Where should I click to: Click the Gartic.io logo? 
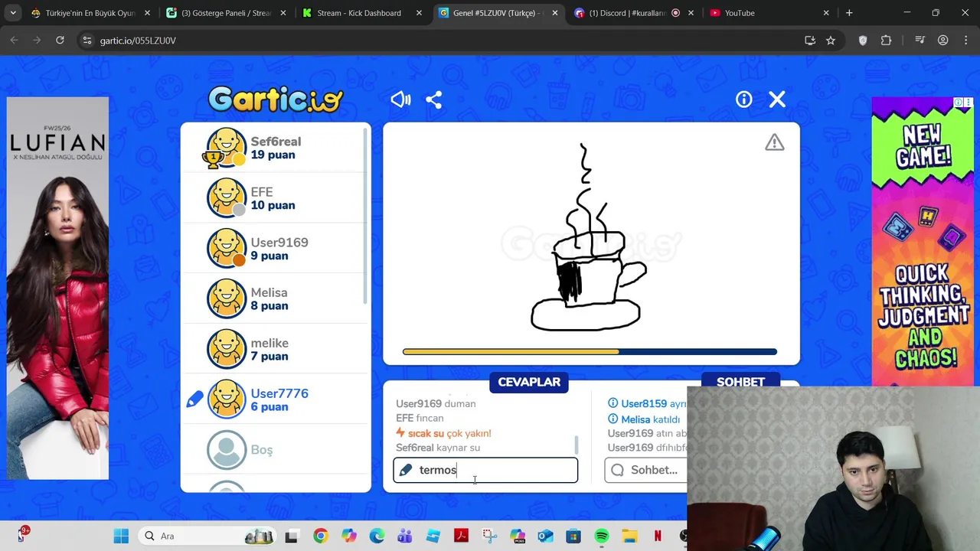[x=276, y=99]
